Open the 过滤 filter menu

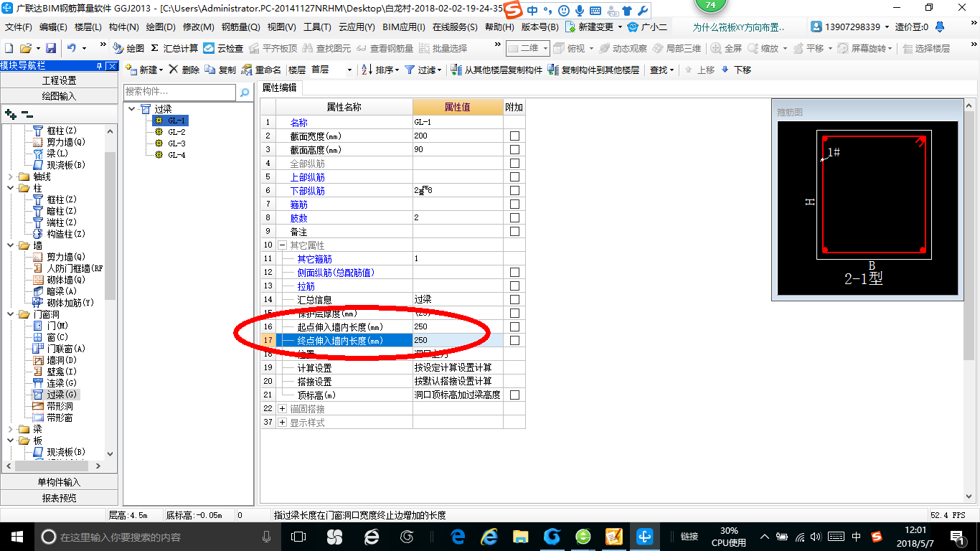(423, 70)
